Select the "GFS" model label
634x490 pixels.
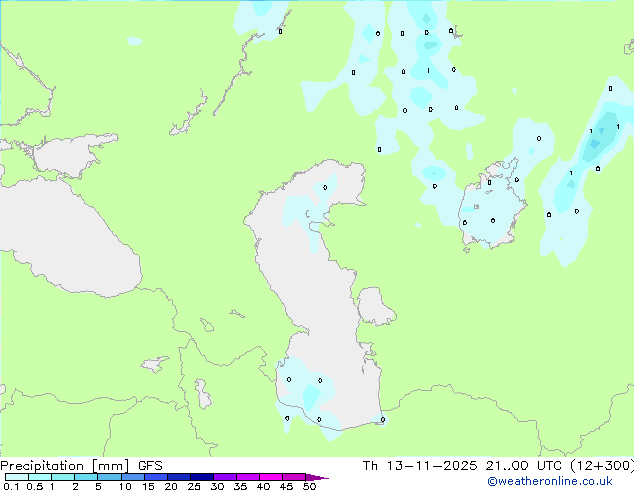coord(150,466)
